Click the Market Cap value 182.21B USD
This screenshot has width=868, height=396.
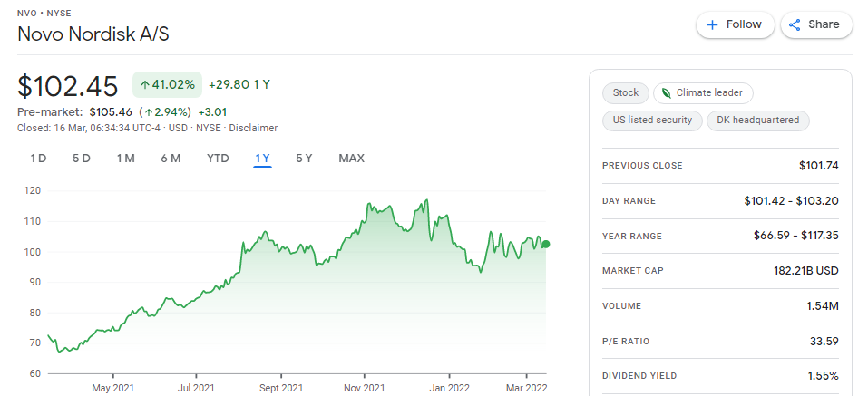click(806, 271)
